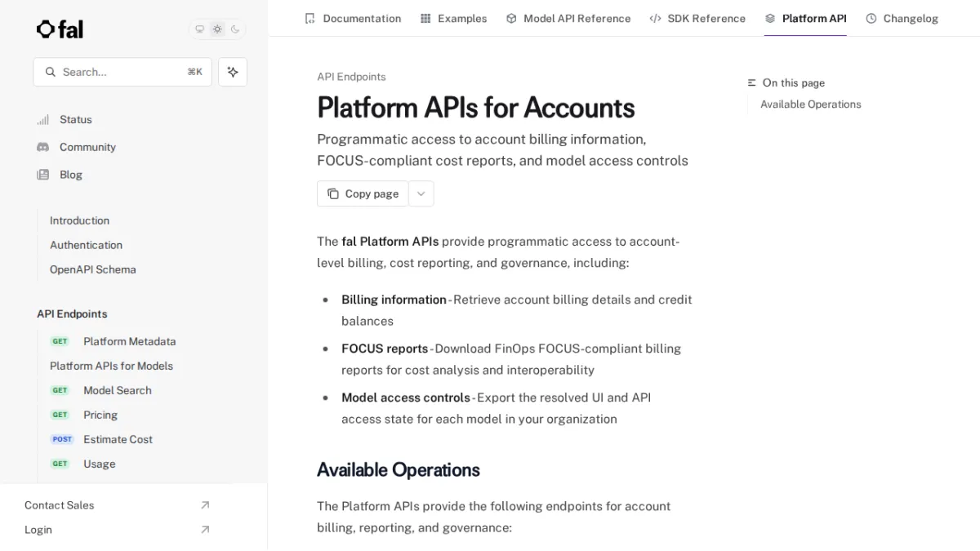Open the Pricing endpoint
The width and height of the screenshot is (980, 551).
[100, 415]
